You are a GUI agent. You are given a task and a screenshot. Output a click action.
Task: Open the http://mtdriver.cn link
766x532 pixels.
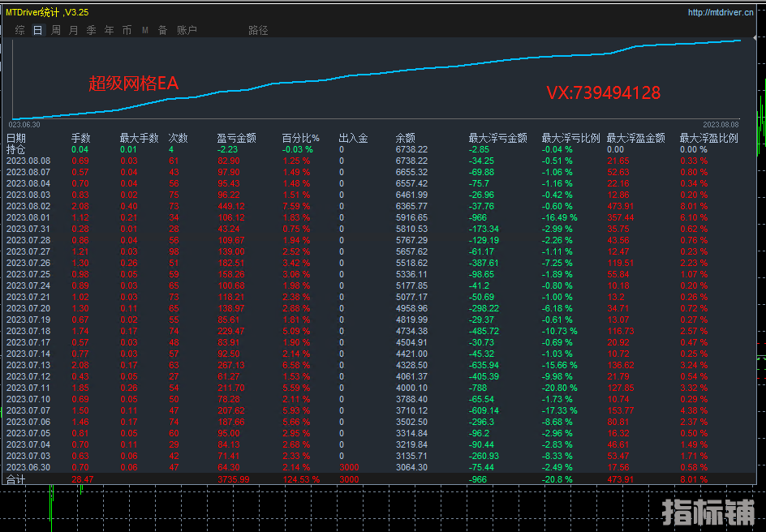coord(720,12)
